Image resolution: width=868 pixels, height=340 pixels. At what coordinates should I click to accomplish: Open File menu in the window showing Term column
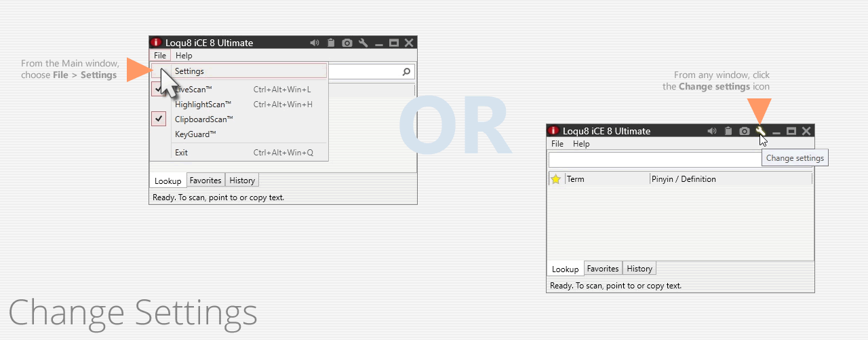(x=557, y=144)
